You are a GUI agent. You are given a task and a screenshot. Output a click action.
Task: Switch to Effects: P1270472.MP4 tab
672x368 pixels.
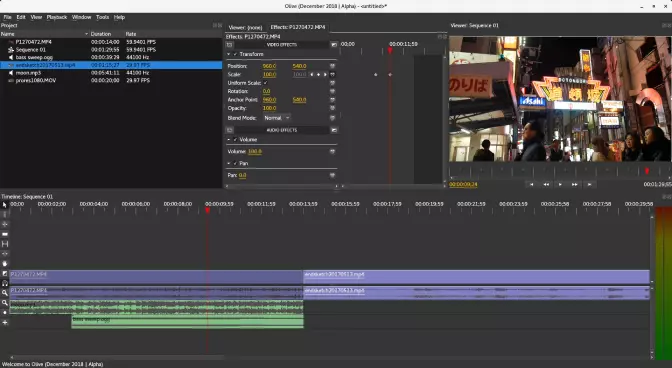pyautogui.click(x=298, y=27)
